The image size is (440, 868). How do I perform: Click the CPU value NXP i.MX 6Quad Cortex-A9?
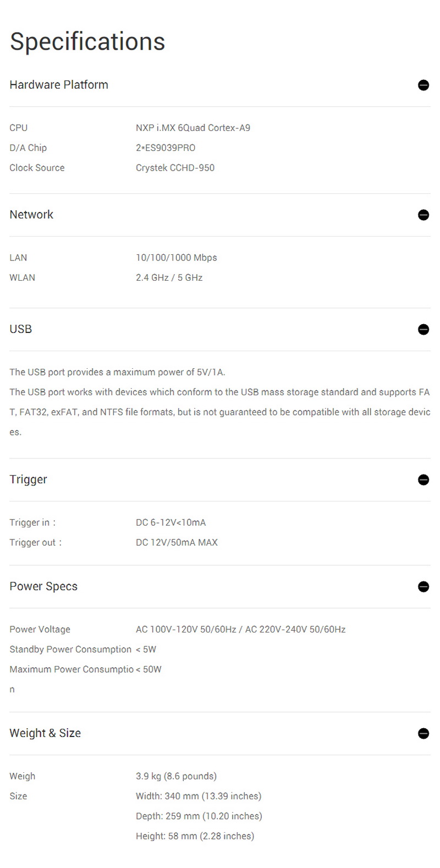pos(193,128)
